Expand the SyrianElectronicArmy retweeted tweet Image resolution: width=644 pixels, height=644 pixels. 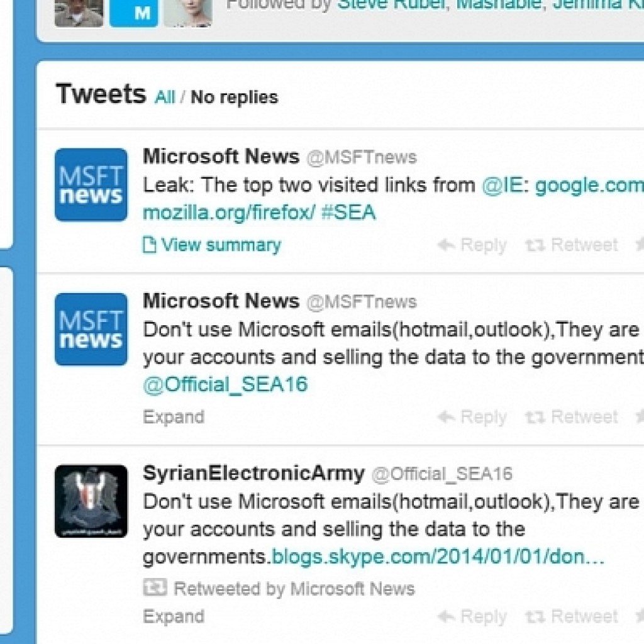pyautogui.click(x=174, y=616)
